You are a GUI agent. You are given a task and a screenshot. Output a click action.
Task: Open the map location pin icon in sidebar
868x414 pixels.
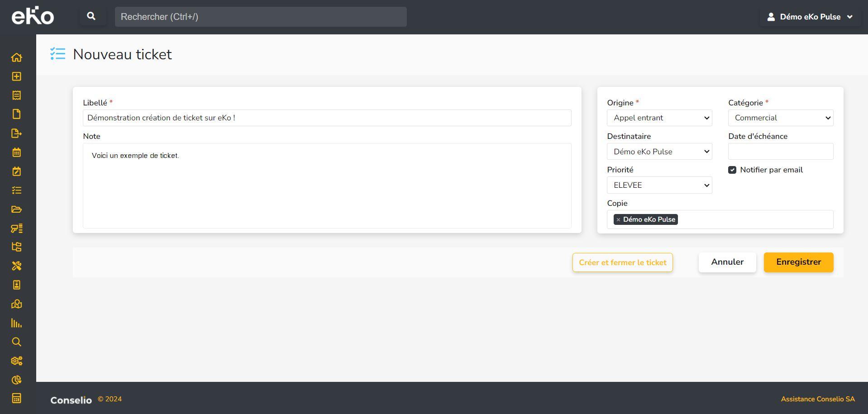tap(17, 304)
